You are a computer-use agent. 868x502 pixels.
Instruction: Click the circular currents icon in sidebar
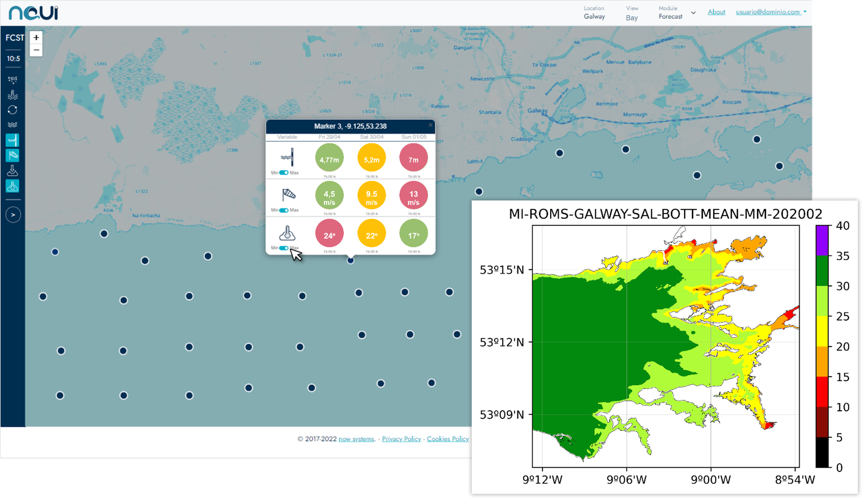[x=13, y=110]
